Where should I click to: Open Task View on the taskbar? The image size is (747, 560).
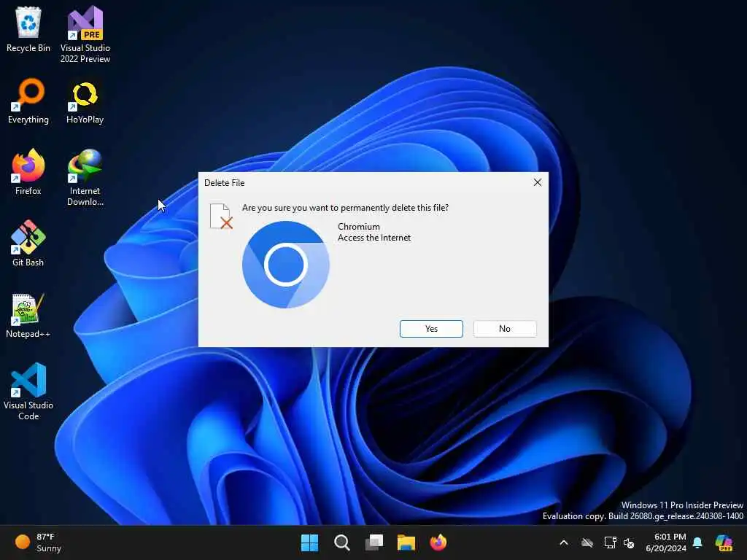pyautogui.click(x=374, y=542)
